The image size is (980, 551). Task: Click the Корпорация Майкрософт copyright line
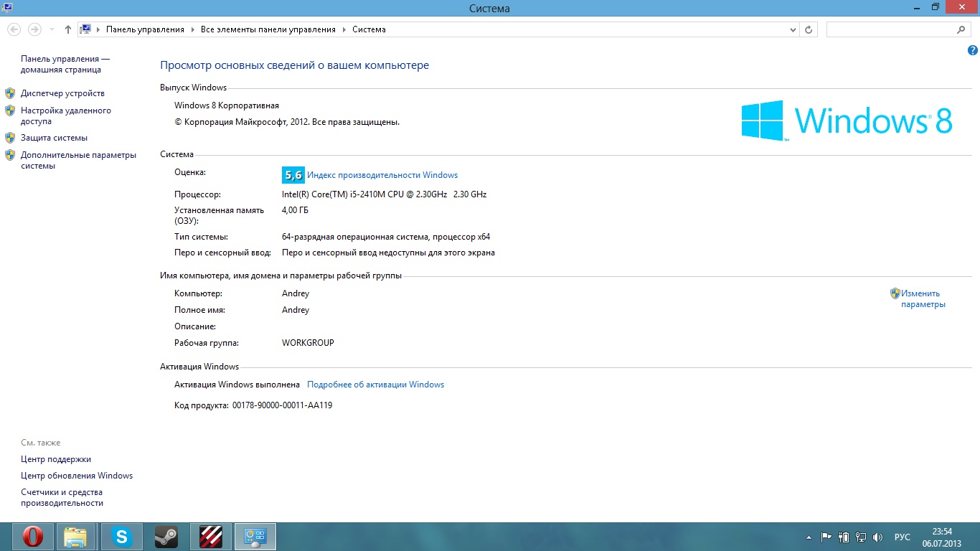point(287,122)
